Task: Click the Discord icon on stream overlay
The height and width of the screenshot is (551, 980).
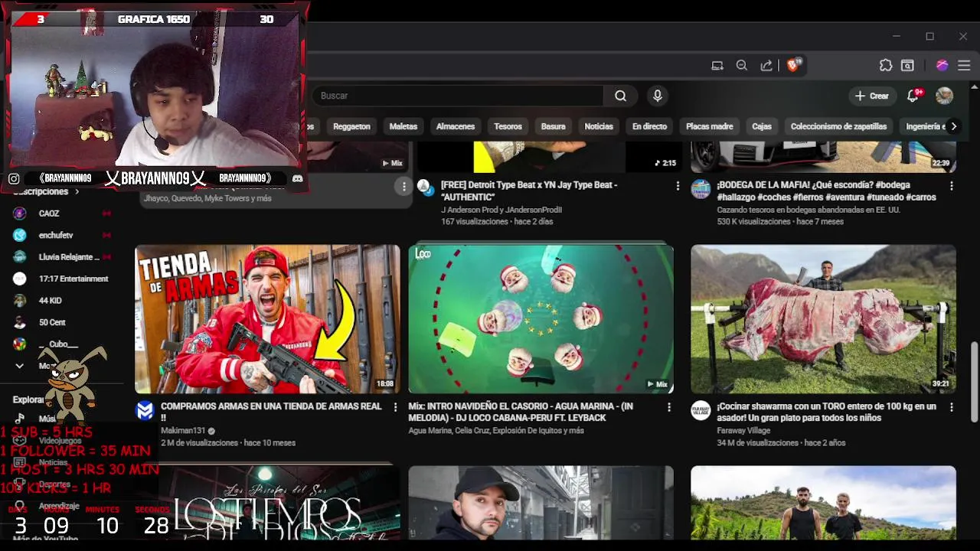Action: click(x=297, y=178)
